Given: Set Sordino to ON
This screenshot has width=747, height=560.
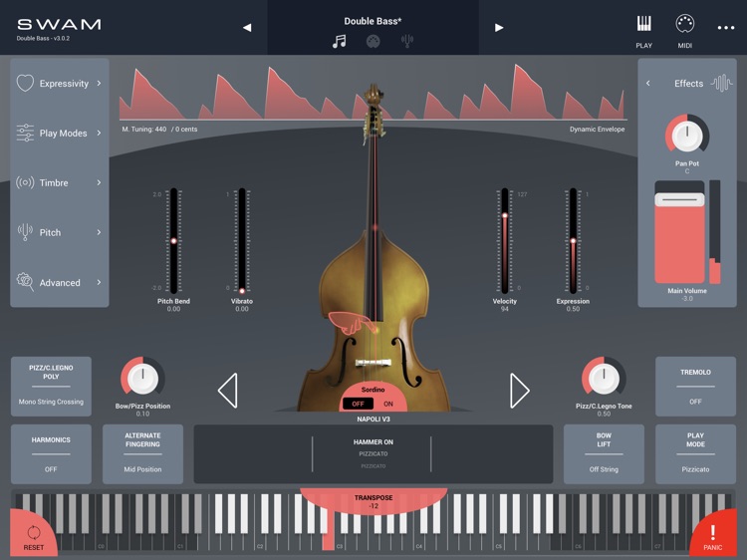Looking at the screenshot, I should (388, 404).
